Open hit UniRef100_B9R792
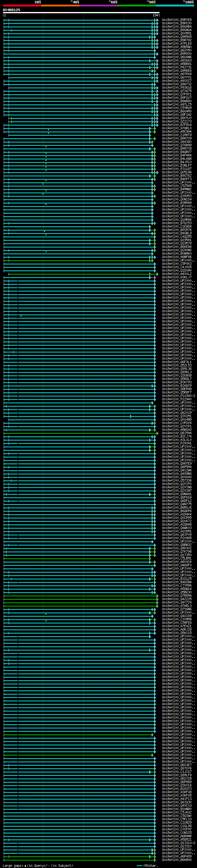The image size is (197, 868). pyautogui.click(x=177, y=40)
